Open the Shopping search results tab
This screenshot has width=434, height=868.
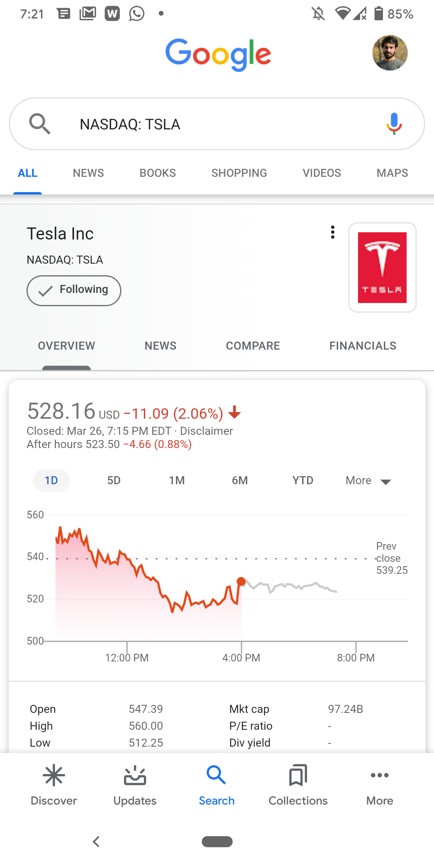tap(239, 173)
